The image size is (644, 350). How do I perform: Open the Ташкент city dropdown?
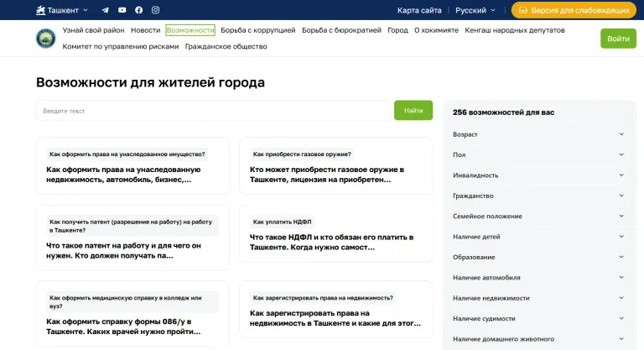pos(62,10)
